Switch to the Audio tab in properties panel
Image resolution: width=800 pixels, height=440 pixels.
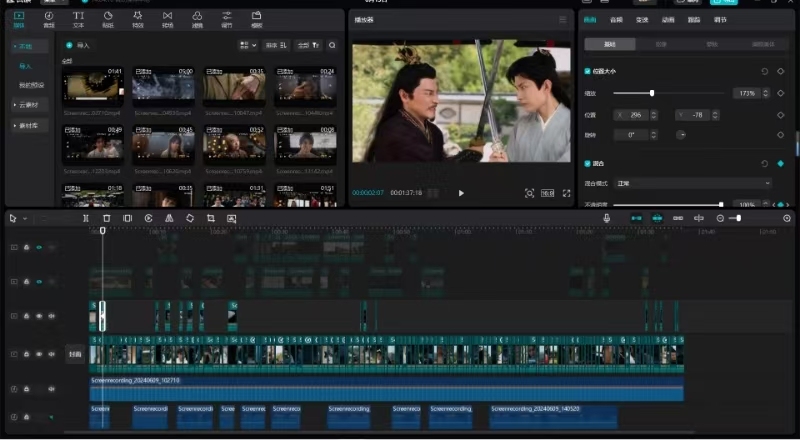616,20
